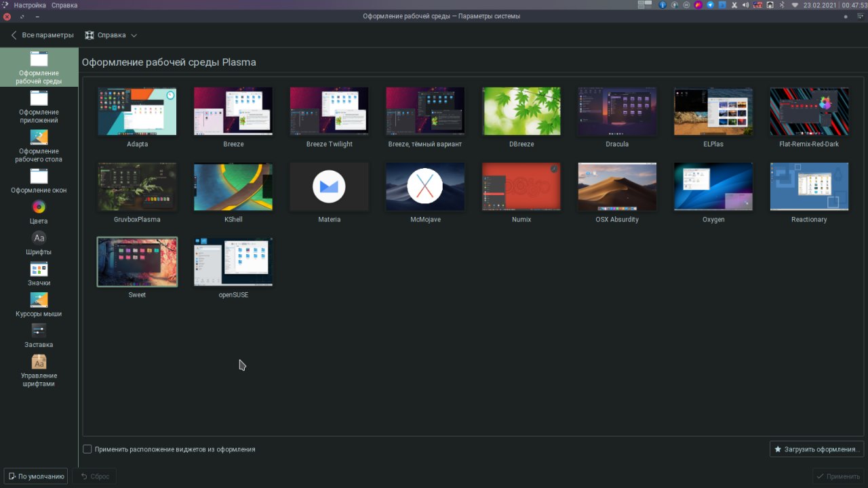868x488 pixels.
Task: Expand the Справка dropdown in the toolbar
Action: point(111,35)
